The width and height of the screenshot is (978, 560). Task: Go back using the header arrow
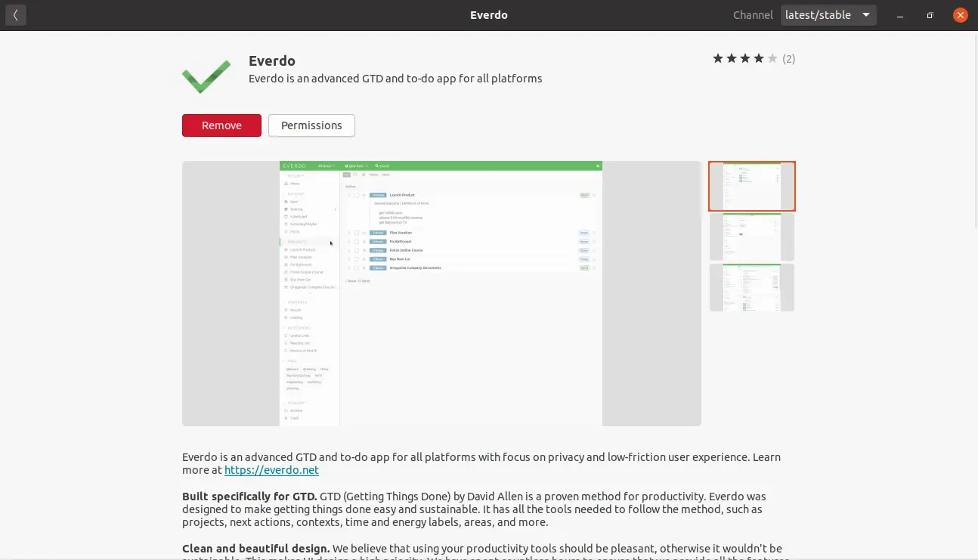(15, 15)
